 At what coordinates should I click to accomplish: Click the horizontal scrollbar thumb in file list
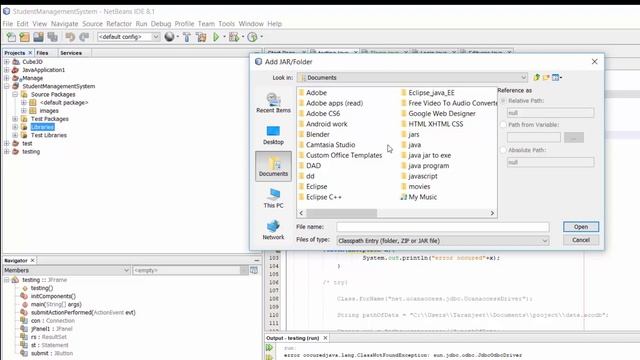tap(342, 213)
